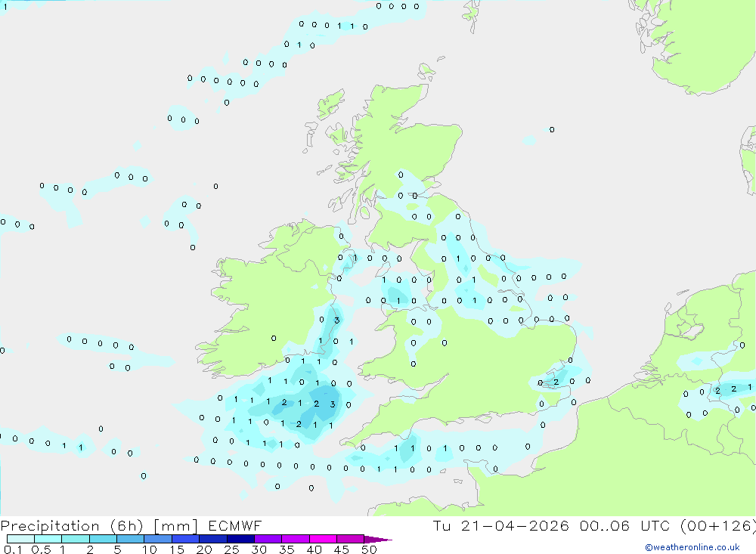Click the legend label '0.5'
The width and height of the screenshot is (756, 554).
point(41,549)
